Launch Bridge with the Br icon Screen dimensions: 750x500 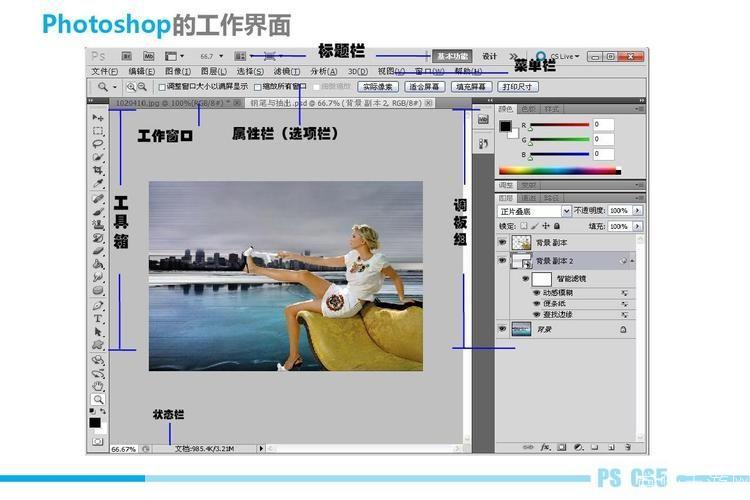point(126,56)
